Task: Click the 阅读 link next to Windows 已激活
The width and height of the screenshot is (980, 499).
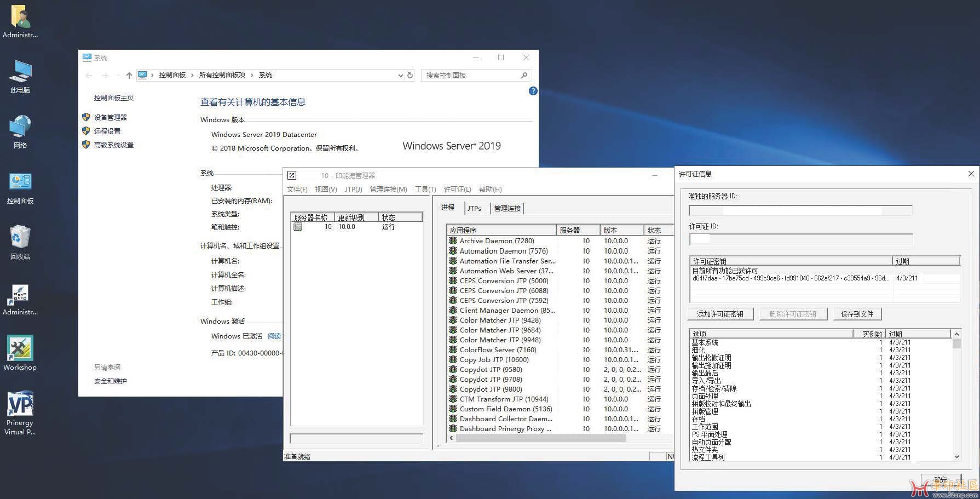Action: 274,336
